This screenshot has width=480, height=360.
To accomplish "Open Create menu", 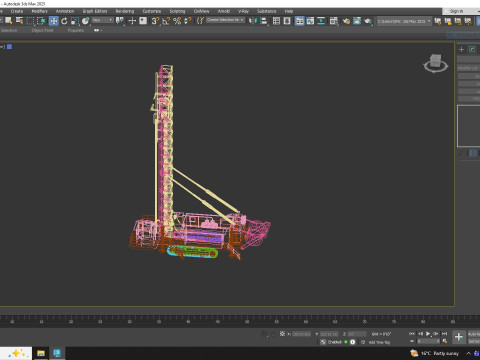I will click(x=17, y=11).
